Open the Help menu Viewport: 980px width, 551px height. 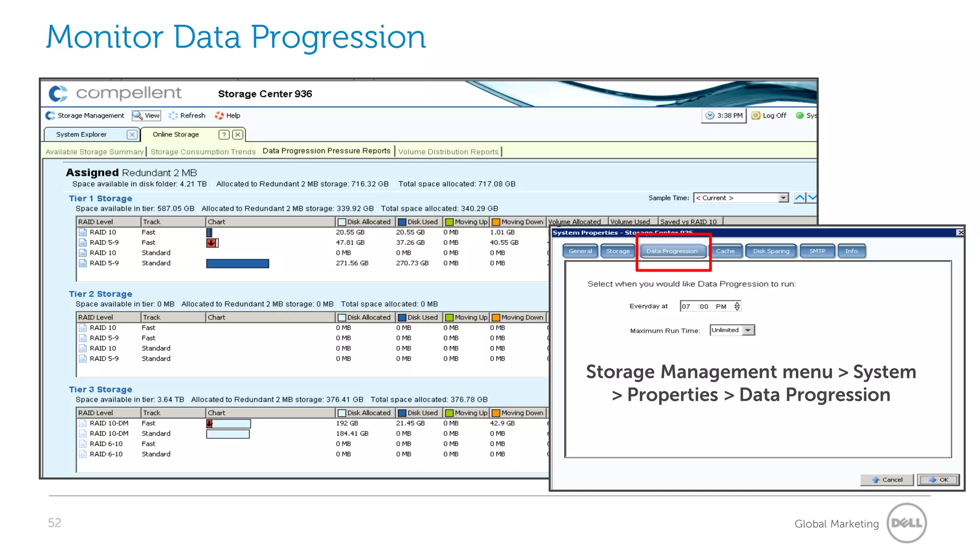click(228, 116)
